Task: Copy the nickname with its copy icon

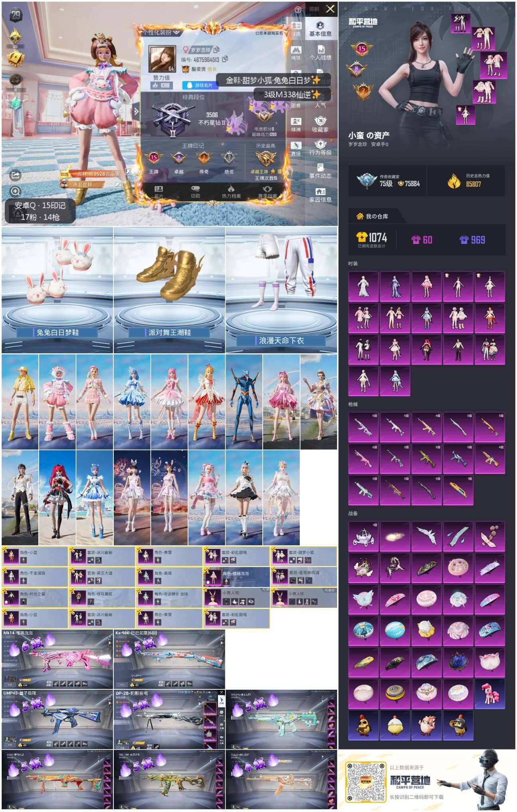Action: [x=216, y=50]
